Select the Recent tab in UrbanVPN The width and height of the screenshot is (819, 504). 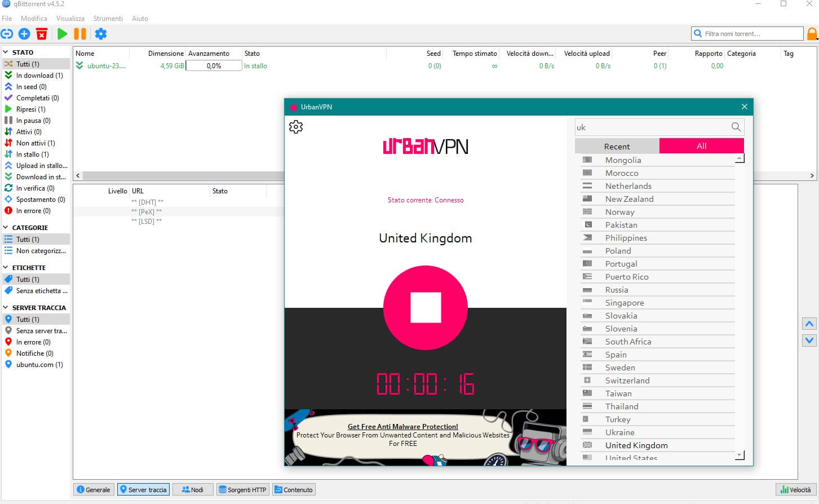click(617, 146)
